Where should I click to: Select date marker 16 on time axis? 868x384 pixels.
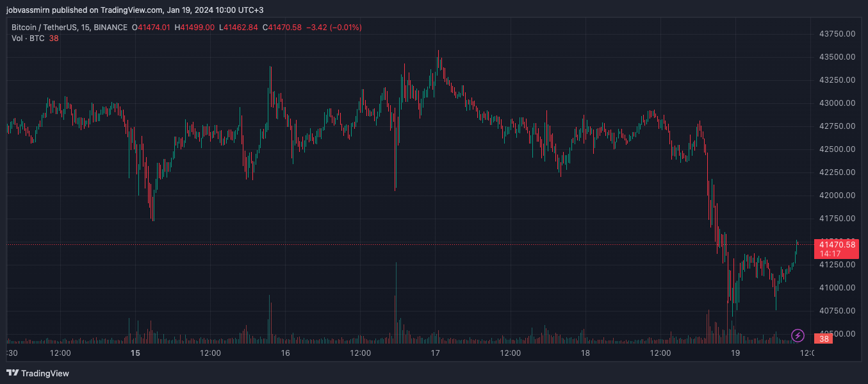285,353
